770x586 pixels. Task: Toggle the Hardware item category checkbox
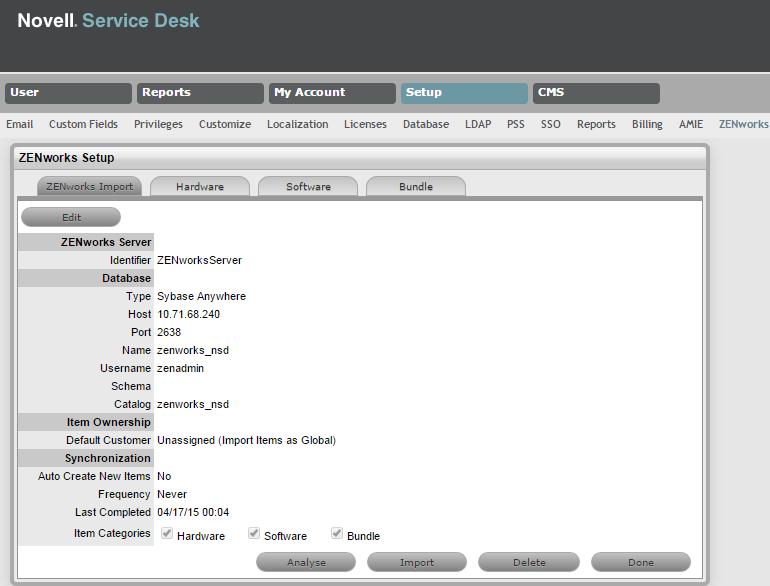[167, 534]
